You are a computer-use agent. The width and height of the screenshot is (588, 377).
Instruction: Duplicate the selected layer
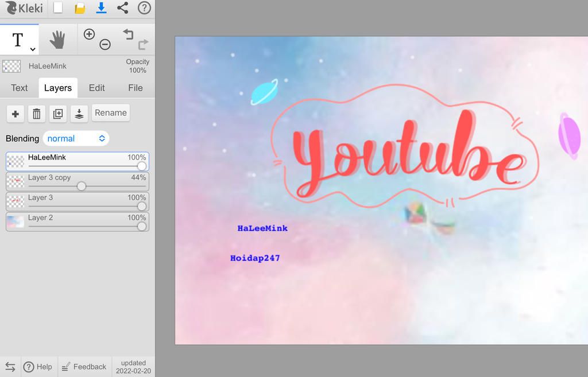point(58,114)
